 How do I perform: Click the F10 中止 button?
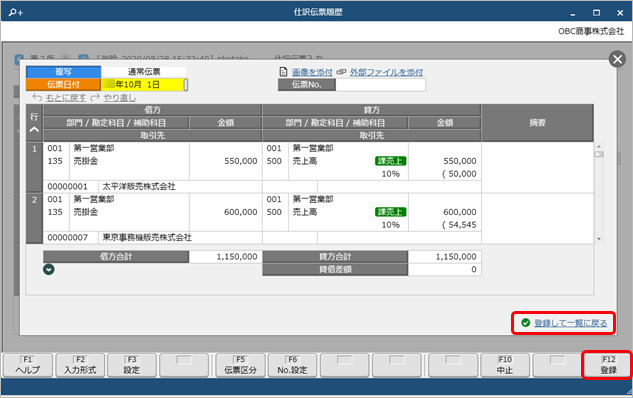click(x=505, y=365)
